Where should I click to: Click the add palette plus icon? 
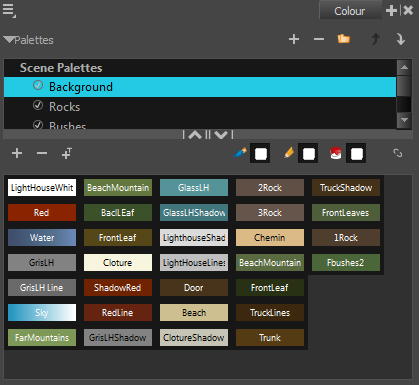click(294, 39)
